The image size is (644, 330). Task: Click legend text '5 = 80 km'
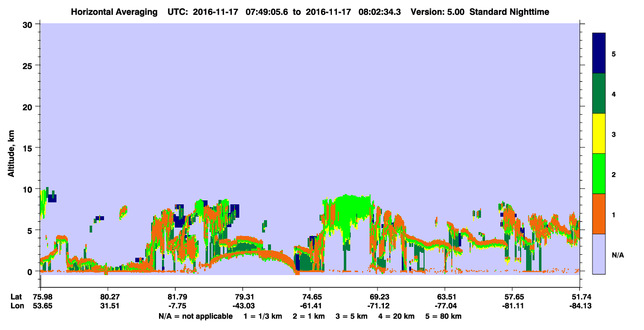click(x=443, y=316)
